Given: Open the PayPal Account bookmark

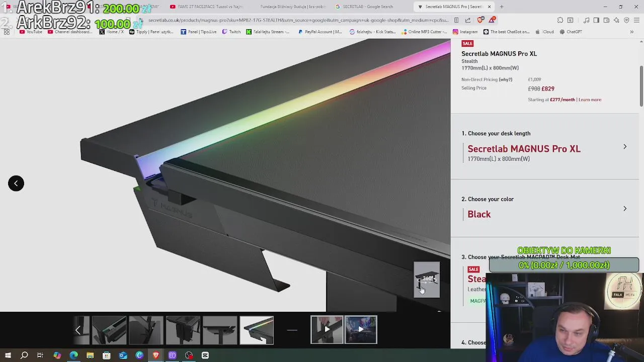Looking at the screenshot, I should tap(320, 32).
